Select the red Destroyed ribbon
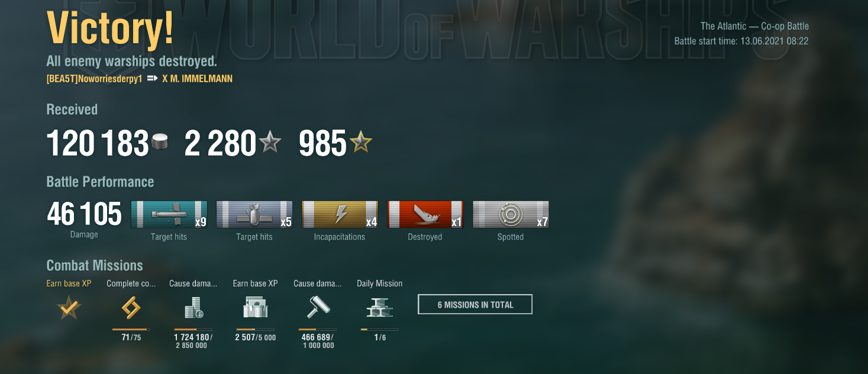 coord(425,214)
